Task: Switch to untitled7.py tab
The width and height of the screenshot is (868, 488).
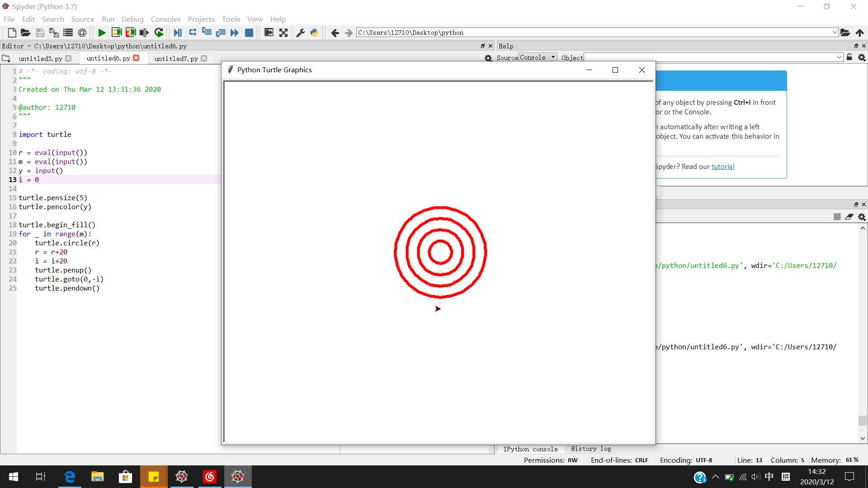Action: 176,58
